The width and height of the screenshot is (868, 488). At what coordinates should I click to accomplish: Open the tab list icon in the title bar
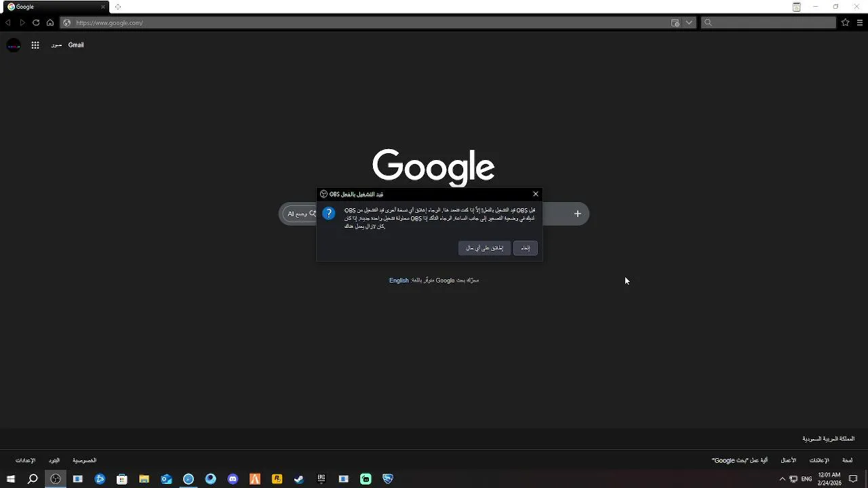797,7
